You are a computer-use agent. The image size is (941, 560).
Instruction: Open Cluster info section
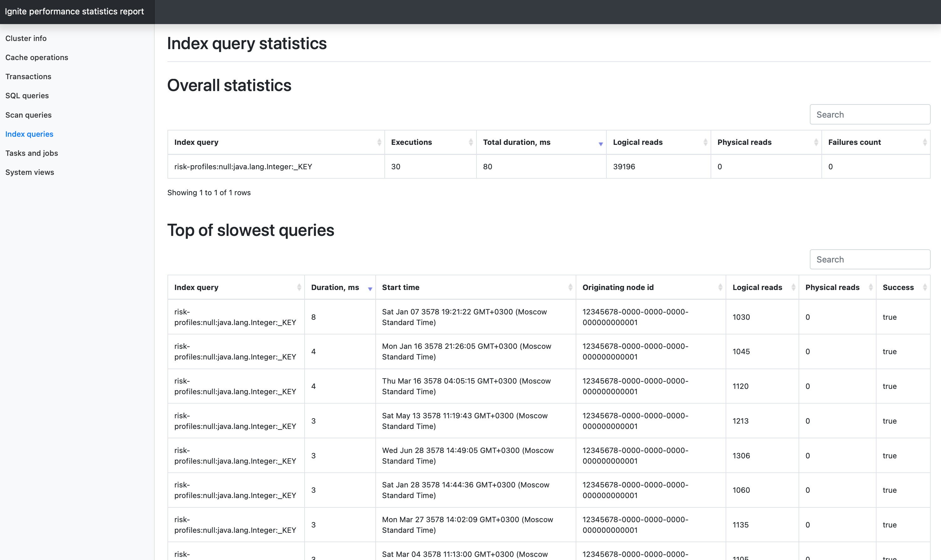tap(26, 38)
